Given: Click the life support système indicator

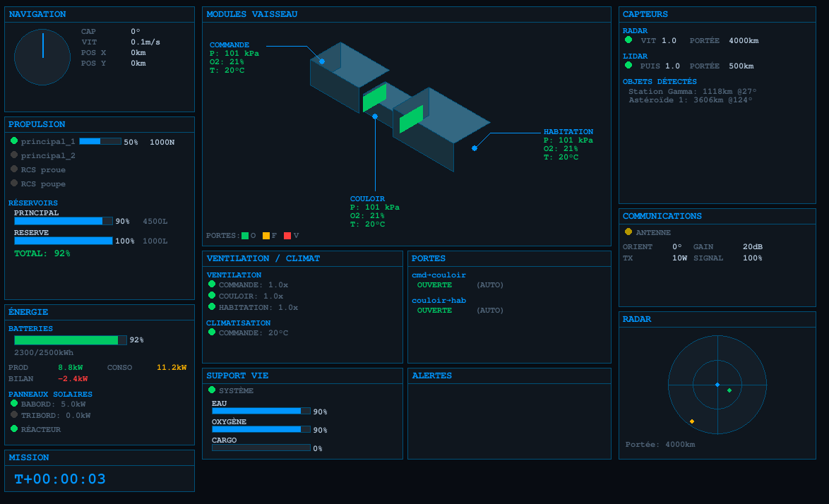Looking at the screenshot, I should point(212,390).
